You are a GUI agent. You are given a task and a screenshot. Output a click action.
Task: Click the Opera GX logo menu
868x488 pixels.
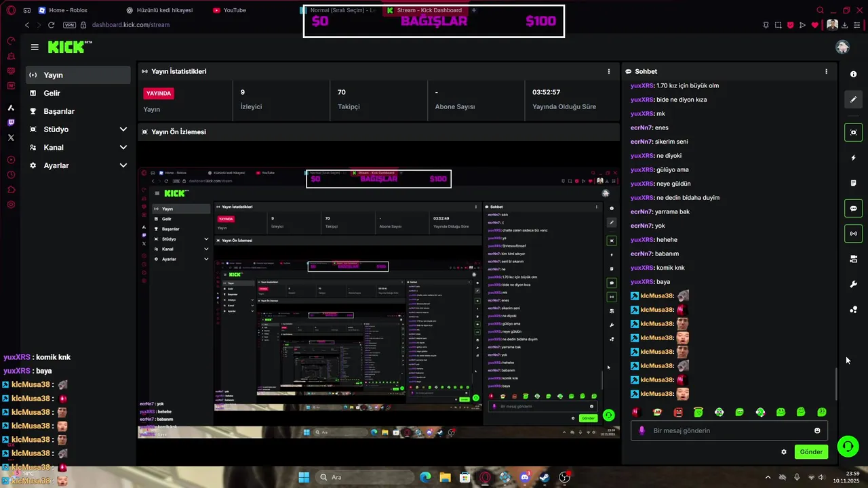click(11, 10)
